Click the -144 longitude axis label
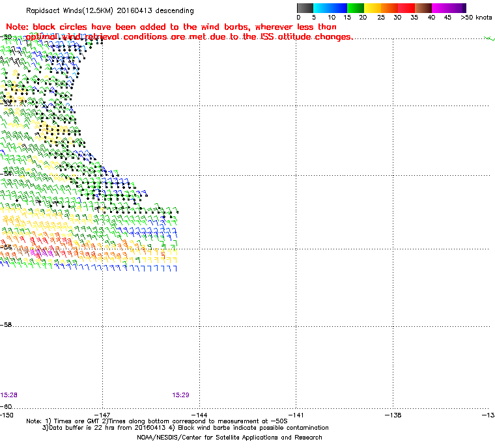This screenshot has width=495, height=448. pyautogui.click(x=199, y=415)
